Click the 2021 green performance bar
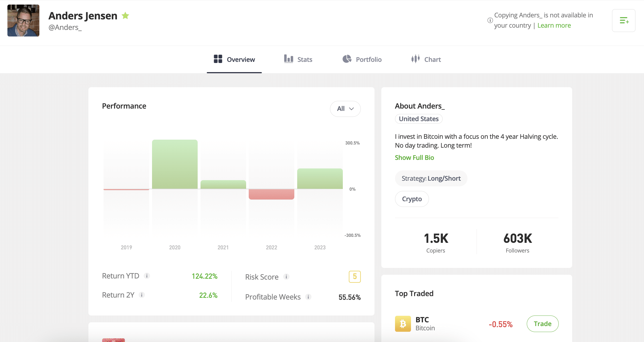This screenshot has height=342, width=644. point(223,184)
